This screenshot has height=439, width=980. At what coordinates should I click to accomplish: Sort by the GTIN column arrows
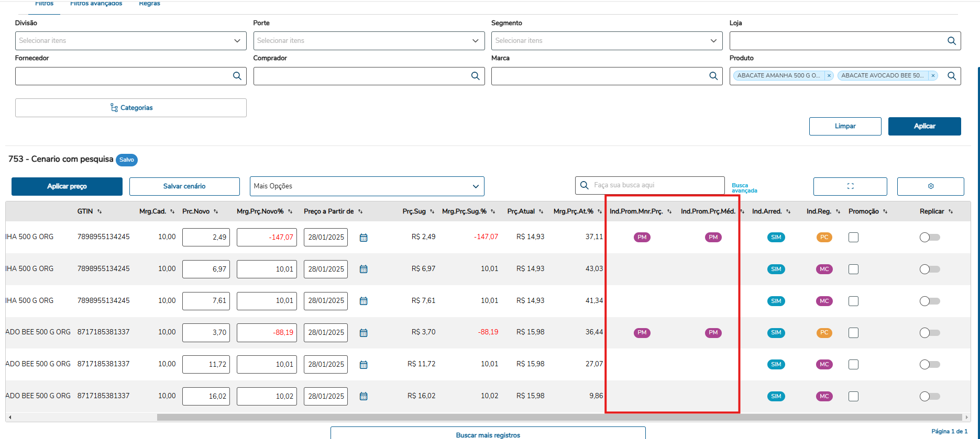100,212
